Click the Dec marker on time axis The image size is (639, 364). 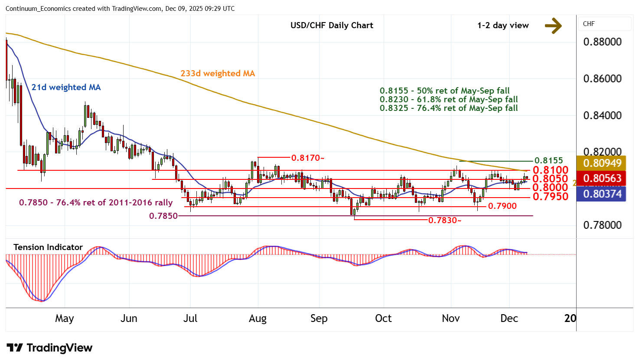509,318
